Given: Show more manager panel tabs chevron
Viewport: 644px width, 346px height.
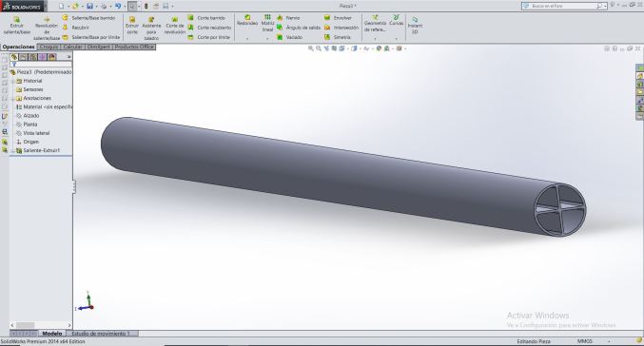Looking at the screenshot, I should (x=69, y=57).
